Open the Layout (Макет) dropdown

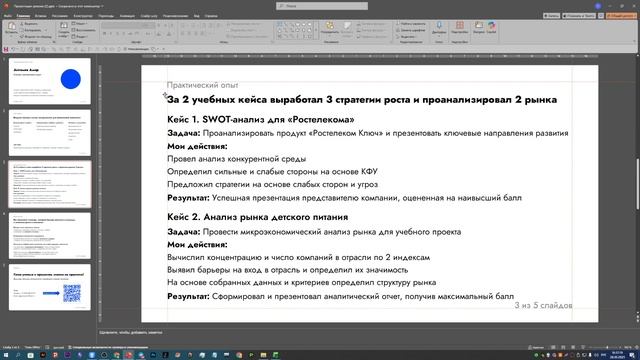[80, 24]
